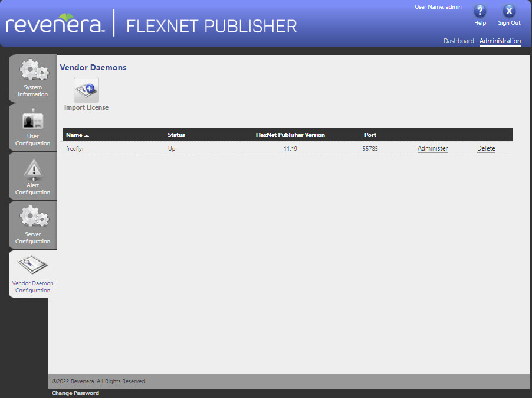Click the Revenera logo
The image size is (532, 398).
click(55, 24)
